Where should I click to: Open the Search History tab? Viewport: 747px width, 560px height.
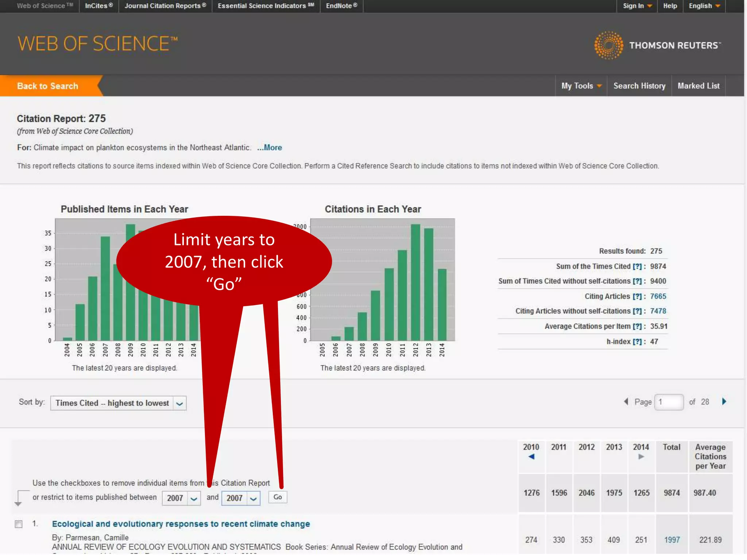click(x=639, y=86)
